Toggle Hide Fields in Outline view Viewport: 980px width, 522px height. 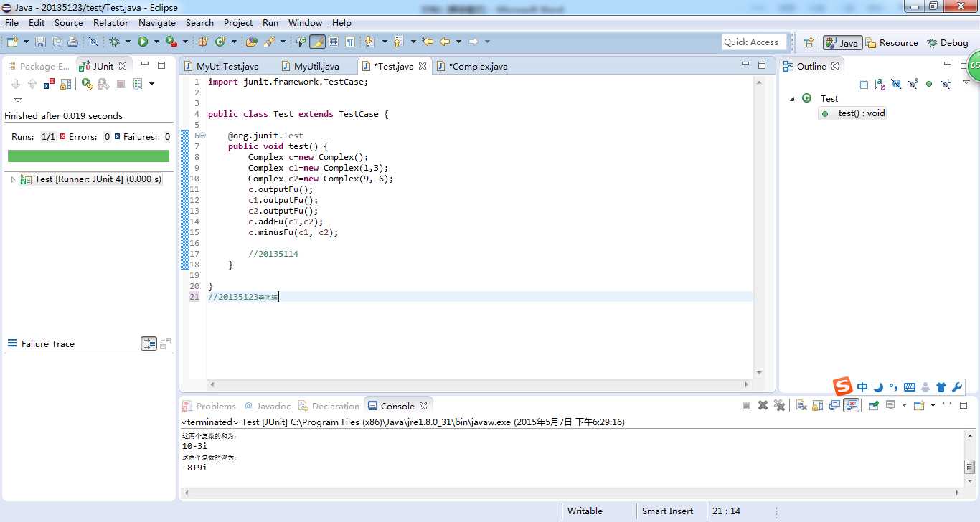coord(896,84)
